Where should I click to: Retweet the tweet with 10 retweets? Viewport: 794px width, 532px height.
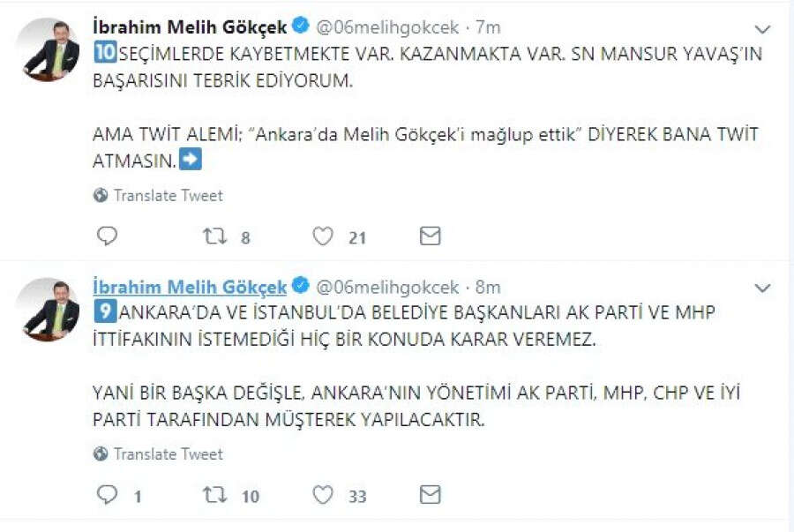click(214, 495)
